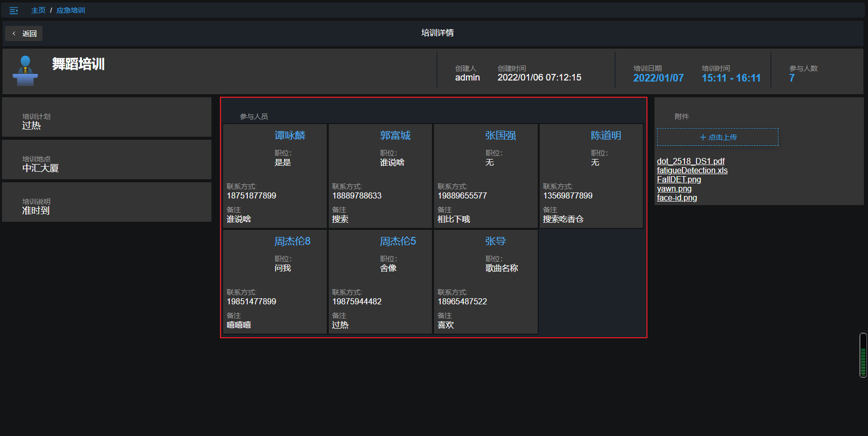Click remark 搜索吃香仓 on 陈道明 card
Viewport: 868px width, 436px height.
coord(563,219)
